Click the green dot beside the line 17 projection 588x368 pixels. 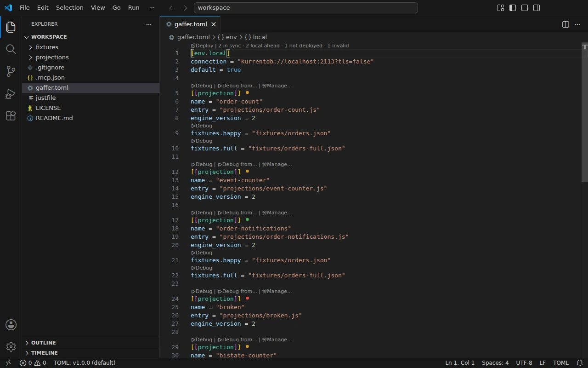click(247, 220)
